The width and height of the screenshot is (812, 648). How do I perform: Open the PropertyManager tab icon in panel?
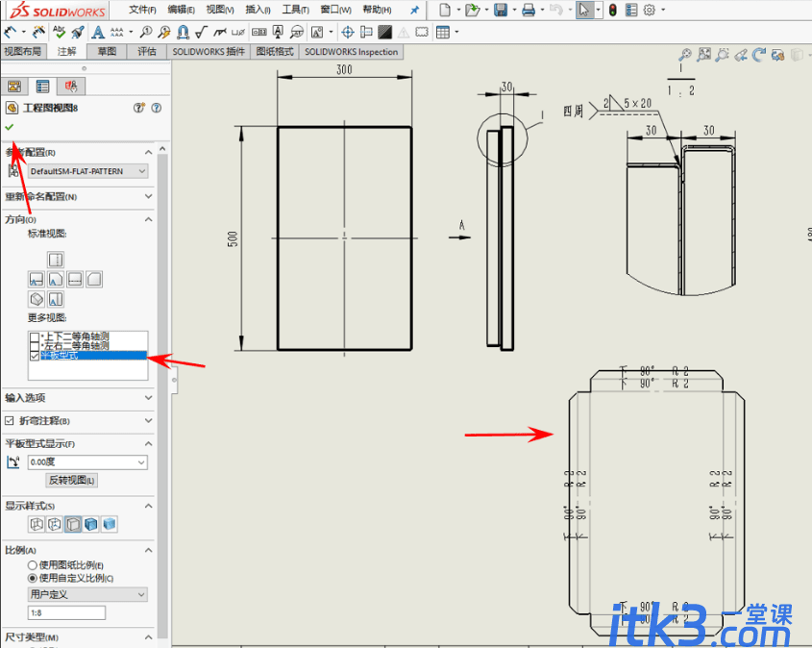click(42, 87)
